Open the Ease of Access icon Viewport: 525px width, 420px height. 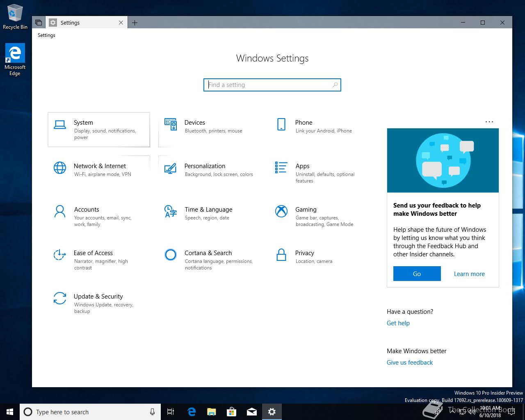[60, 255]
